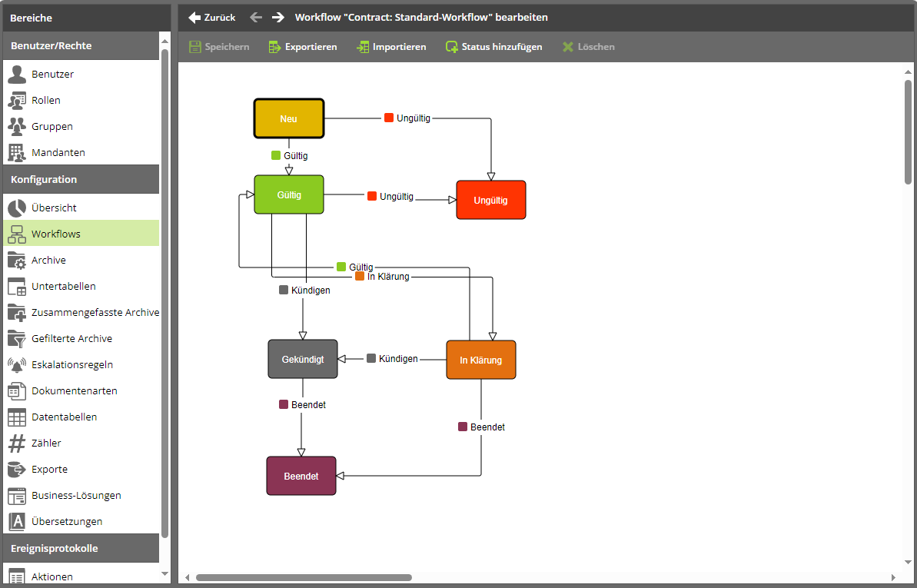Screen dimensions: 917x588
Task: Click Kündigen label between In Klärung and Gekündigt
Action: pos(397,359)
